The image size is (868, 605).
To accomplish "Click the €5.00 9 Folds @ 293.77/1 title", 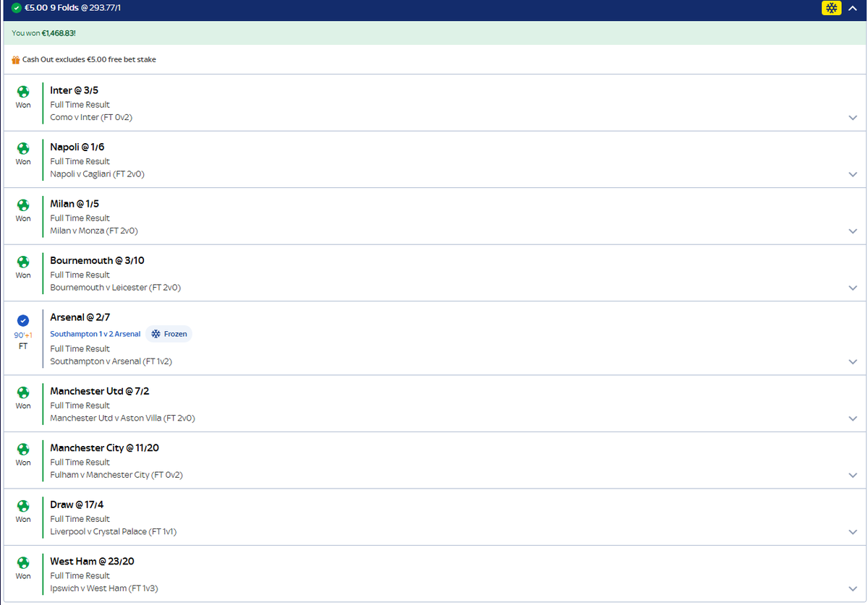I will (72, 9).
